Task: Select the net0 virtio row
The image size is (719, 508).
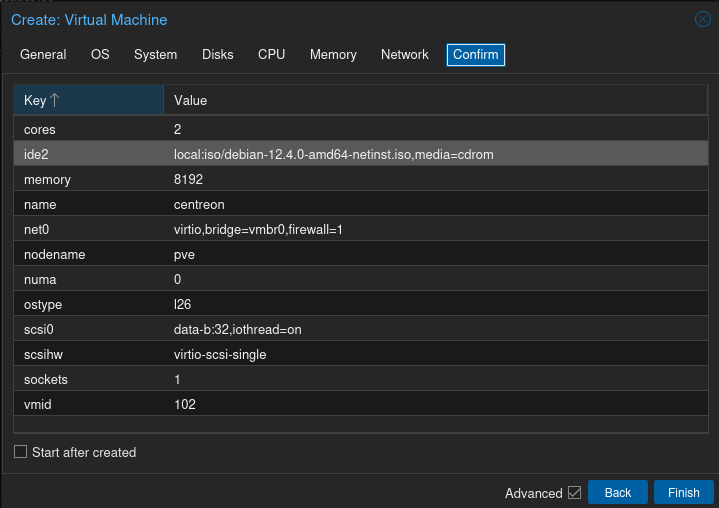Action: click(360, 230)
